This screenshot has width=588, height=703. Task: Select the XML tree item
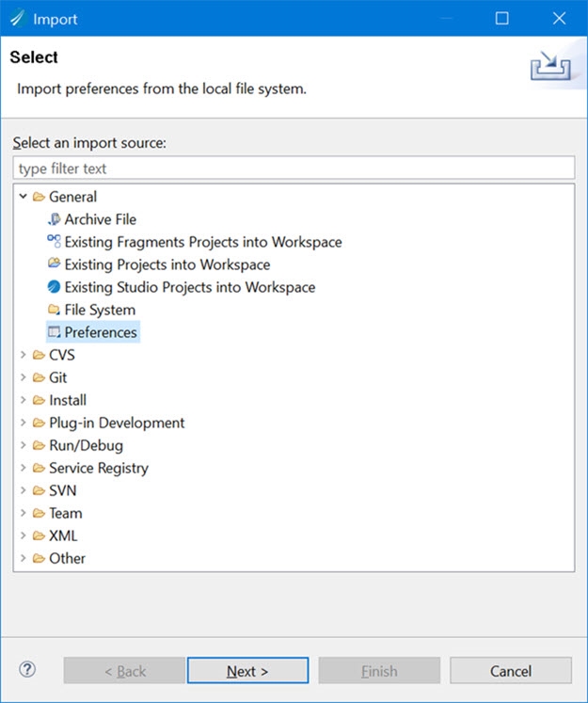(63, 535)
